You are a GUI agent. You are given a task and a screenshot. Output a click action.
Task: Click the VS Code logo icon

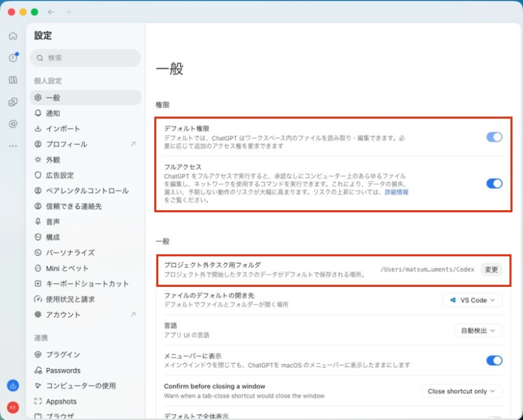pos(453,300)
